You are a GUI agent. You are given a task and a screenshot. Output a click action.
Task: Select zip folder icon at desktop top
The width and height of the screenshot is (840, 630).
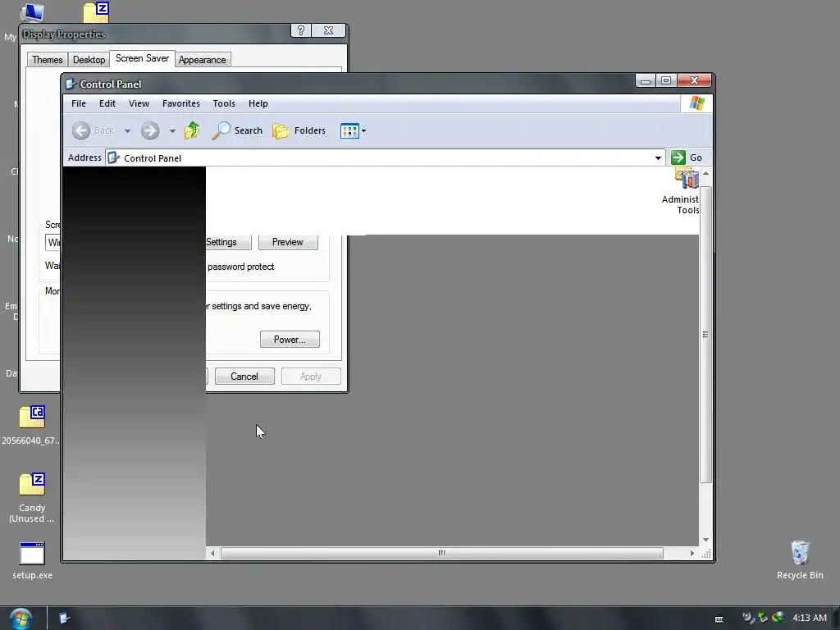(x=97, y=11)
